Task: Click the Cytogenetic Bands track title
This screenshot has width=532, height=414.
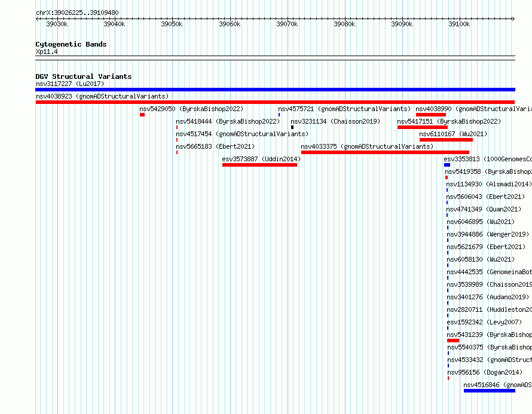Action: pos(71,44)
